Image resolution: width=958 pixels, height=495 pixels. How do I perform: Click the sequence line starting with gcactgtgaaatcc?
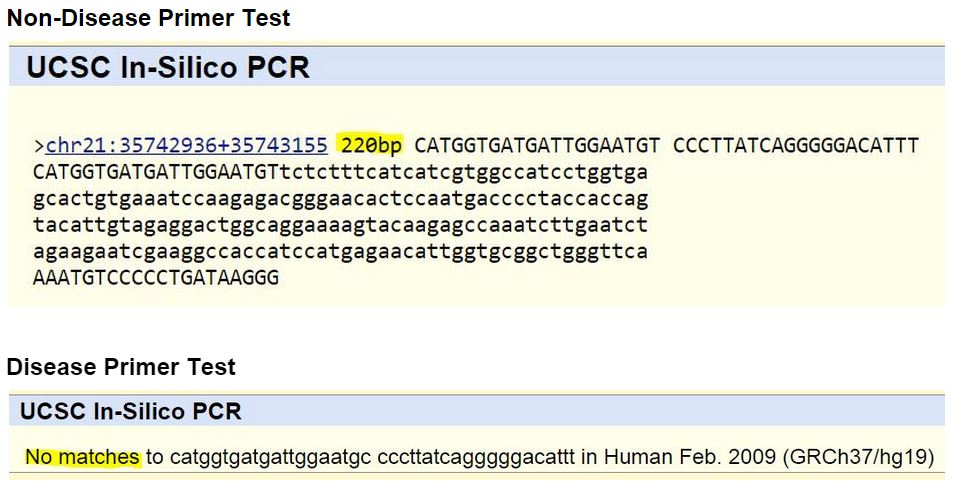tap(340, 198)
